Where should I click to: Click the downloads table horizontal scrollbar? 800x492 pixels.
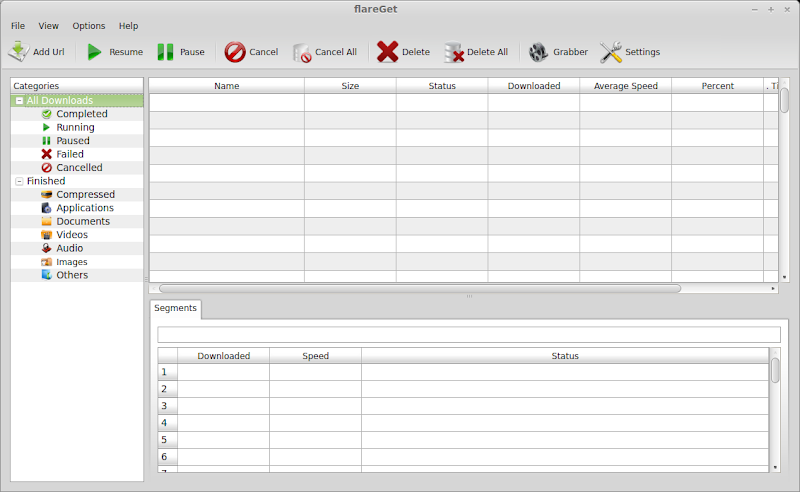tap(420, 288)
